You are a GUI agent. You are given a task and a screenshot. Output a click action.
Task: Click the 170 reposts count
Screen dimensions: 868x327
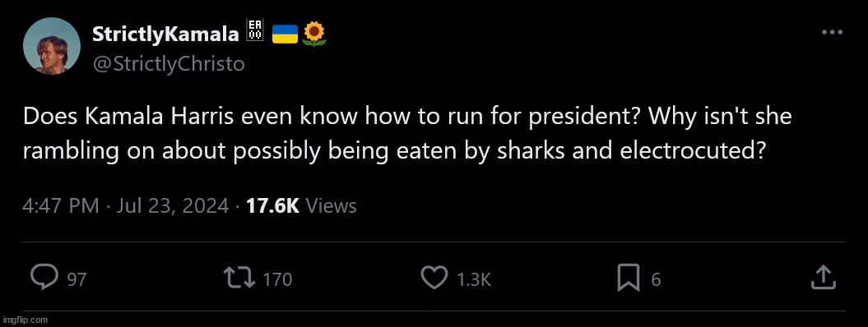point(276,279)
